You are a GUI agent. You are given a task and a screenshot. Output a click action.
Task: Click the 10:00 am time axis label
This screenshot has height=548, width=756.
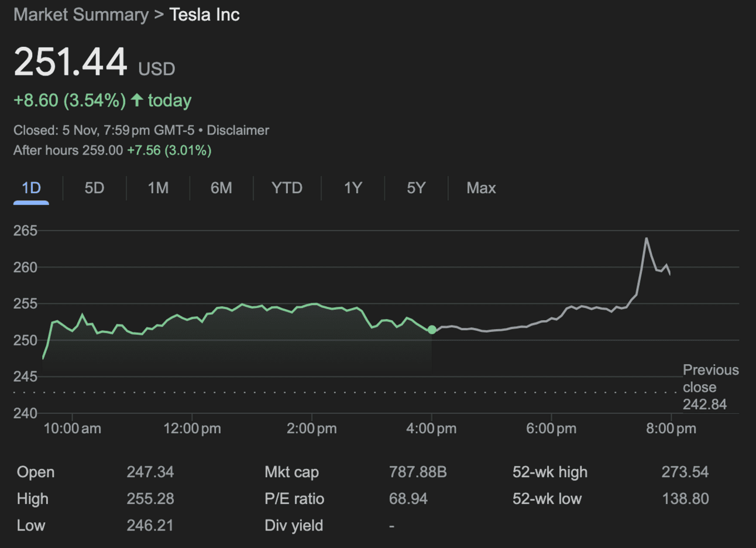[x=73, y=429]
